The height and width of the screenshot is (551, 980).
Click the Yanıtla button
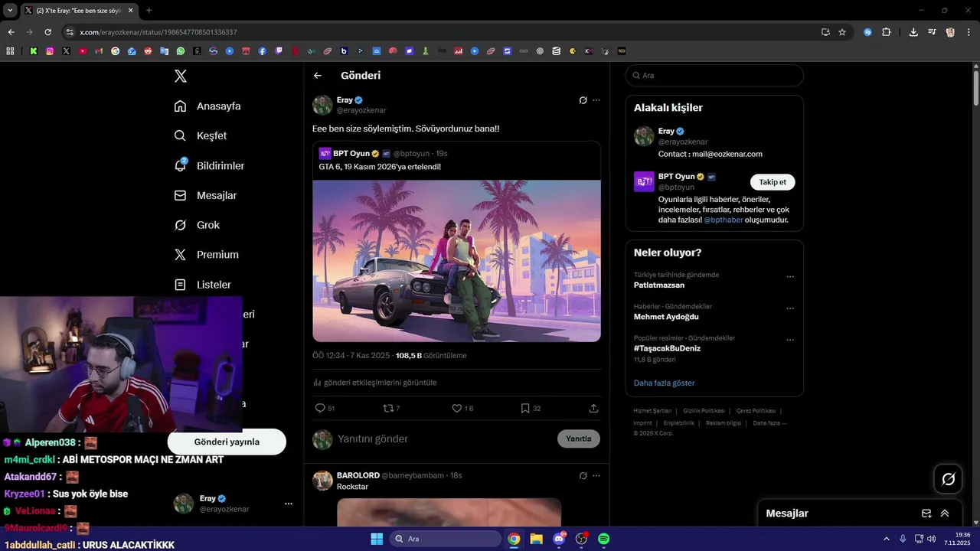point(578,439)
